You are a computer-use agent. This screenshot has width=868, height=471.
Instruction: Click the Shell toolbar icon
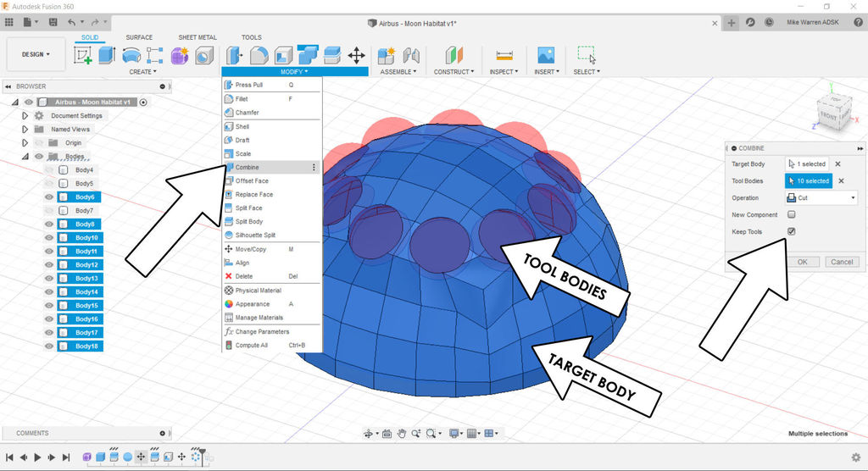point(283,55)
